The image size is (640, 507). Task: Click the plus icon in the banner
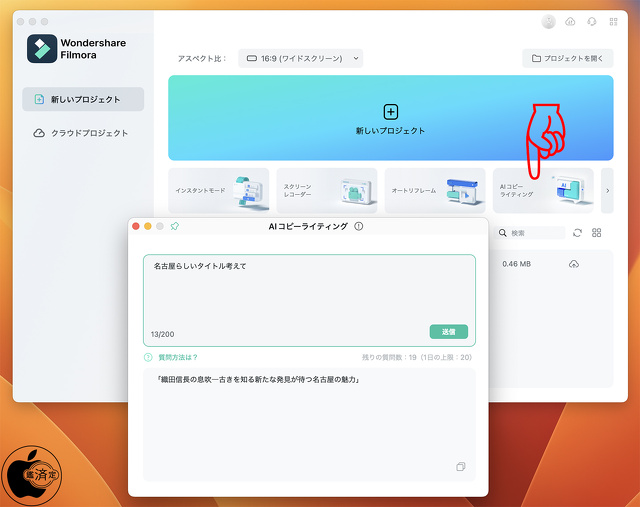coord(391,112)
